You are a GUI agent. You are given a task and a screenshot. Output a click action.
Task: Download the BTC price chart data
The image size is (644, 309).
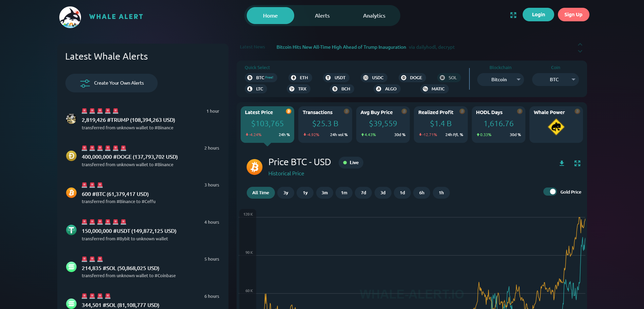pyautogui.click(x=562, y=163)
